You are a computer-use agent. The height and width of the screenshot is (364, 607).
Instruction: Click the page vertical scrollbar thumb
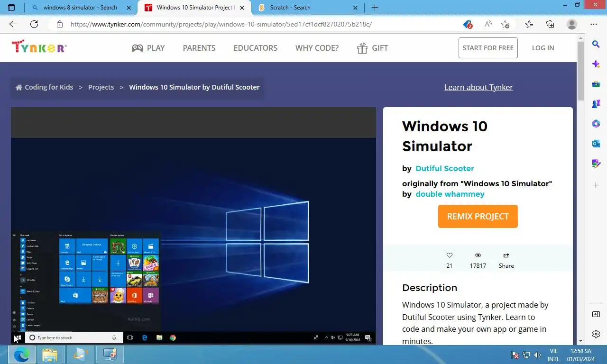coord(580,71)
